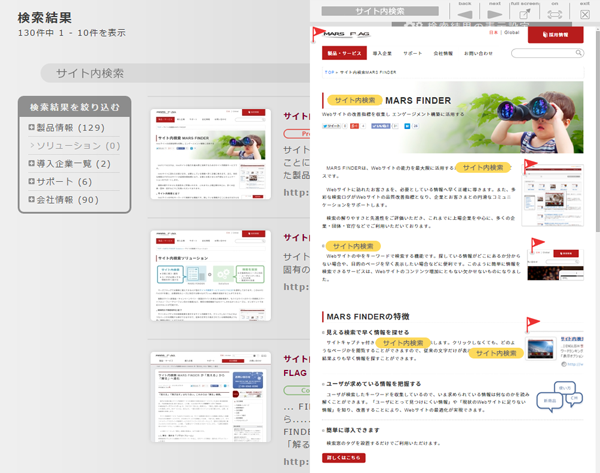Open the 会社情報 menu item
Image resolution: width=600 pixels, height=473 pixels.
point(443,54)
